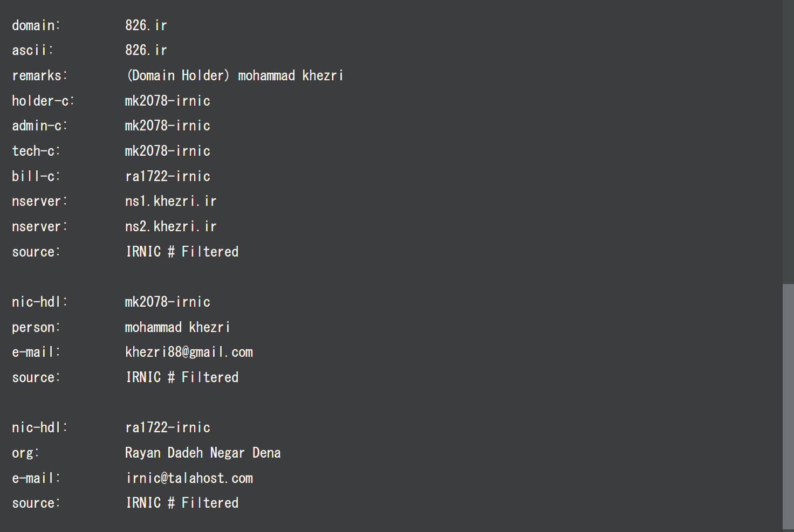Click the bill-c value ra1722-irnic
Screen dimensions: 794x532
pyautogui.click(x=167, y=176)
